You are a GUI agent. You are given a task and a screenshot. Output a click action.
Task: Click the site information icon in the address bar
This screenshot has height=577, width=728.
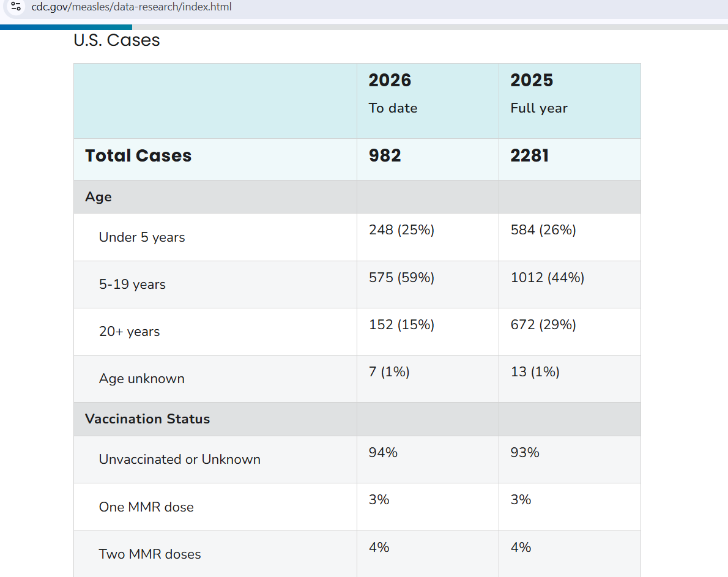15,7
